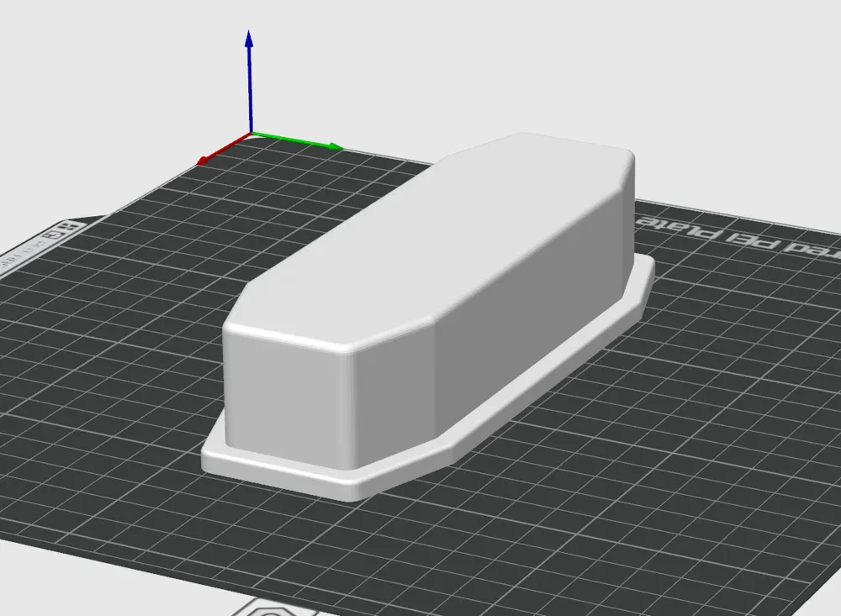The height and width of the screenshot is (616, 841).
Task: Click the hexagon logo at bottom plate edge
Action: [x=272, y=610]
